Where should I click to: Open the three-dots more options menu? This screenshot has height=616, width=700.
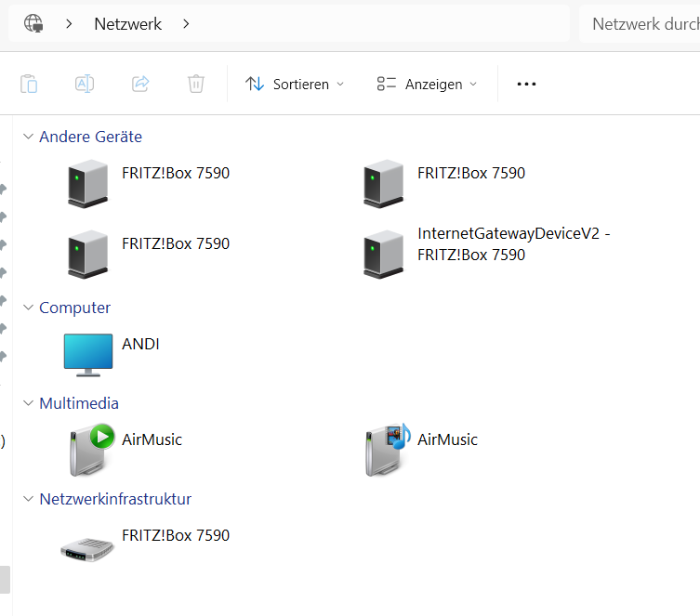[x=526, y=84]
